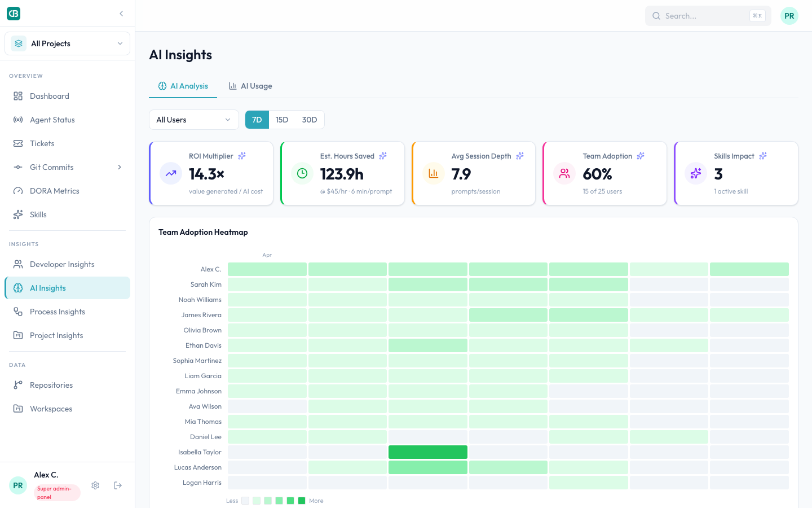Switch to the AI Usage tab

tap(250, 86)
